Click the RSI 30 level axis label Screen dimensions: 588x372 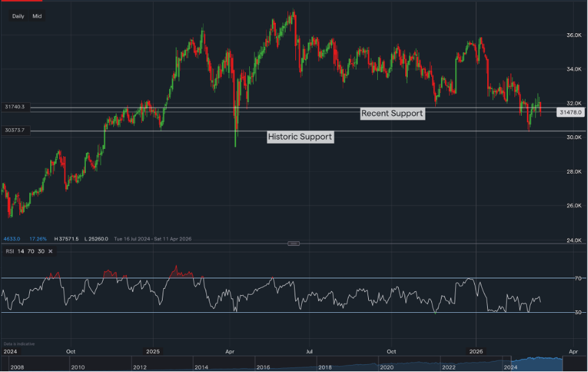pyautogui.click(x=578, y=312)
